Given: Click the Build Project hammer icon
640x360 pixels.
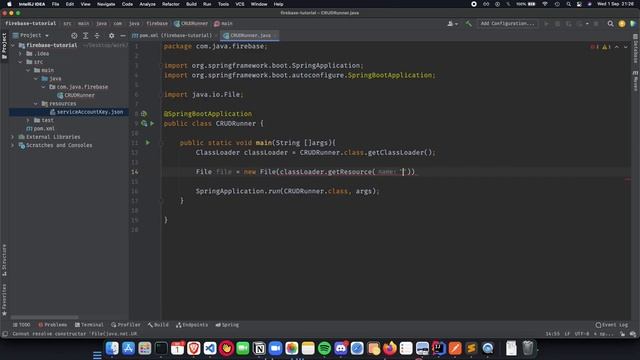Looking at the screenshot, I should (x=468, y=24).
